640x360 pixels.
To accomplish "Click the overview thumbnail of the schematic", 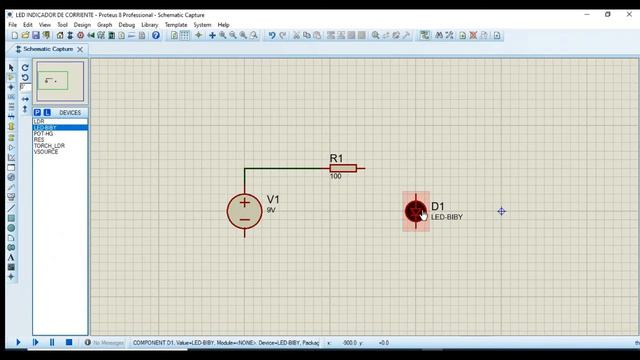I will [x=60, y=81].
